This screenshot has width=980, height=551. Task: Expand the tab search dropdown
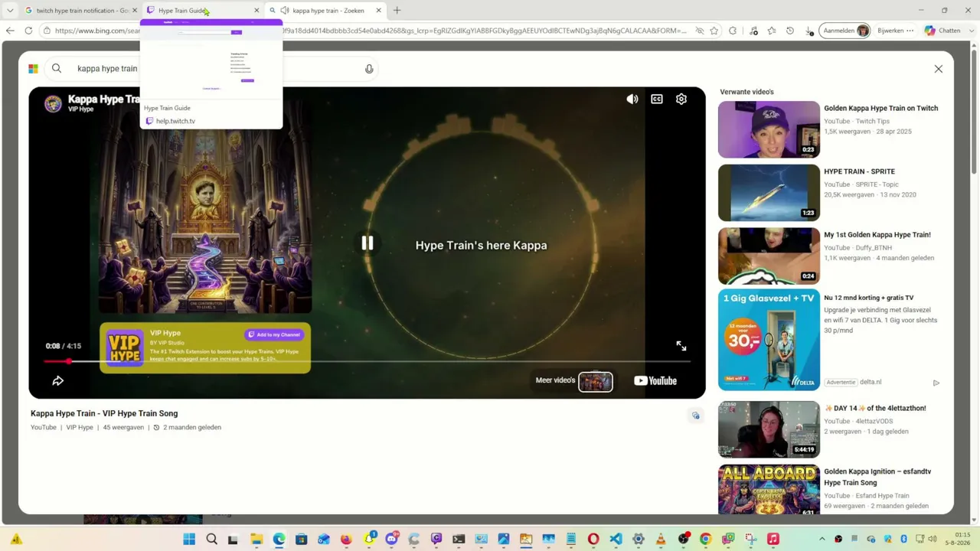click(10, 11)
